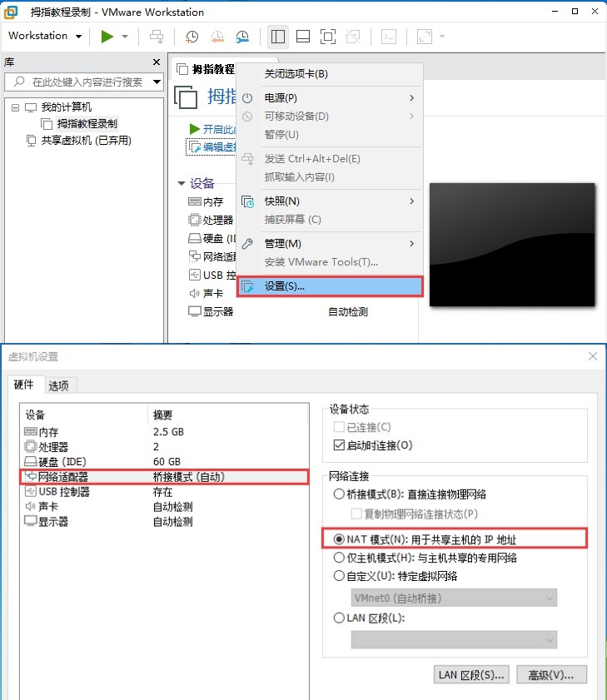Screen dimensions: 607x700
Task: Click the settings icon beside 设置(S)
Action: click(x=247, y=286)
